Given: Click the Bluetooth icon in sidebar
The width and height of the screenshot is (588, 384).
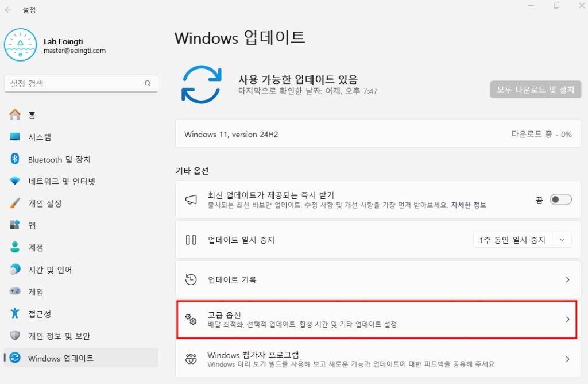Looking at the screenshot, I should (14, 159).
